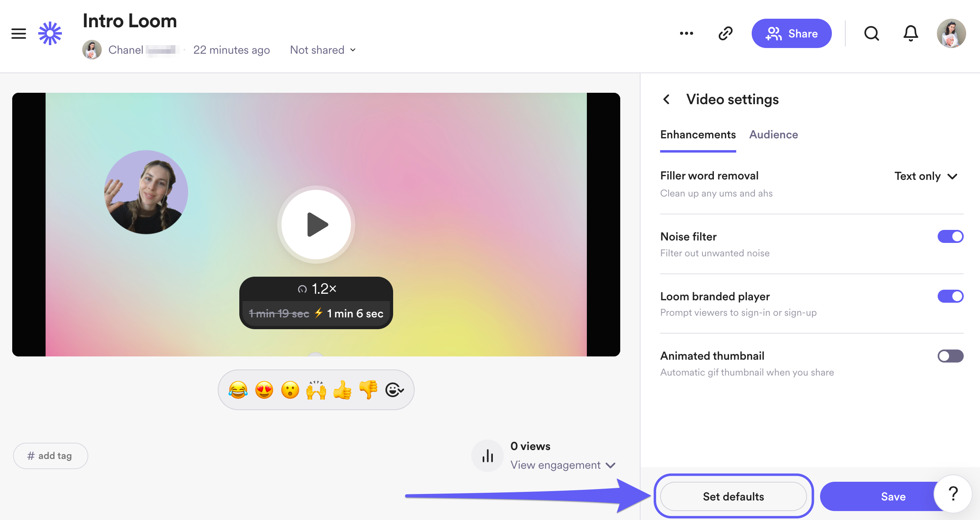Copy video link with the link icon
Viewport: 980px width, 520px height.
pyautogui.click(x=725, y=33)
